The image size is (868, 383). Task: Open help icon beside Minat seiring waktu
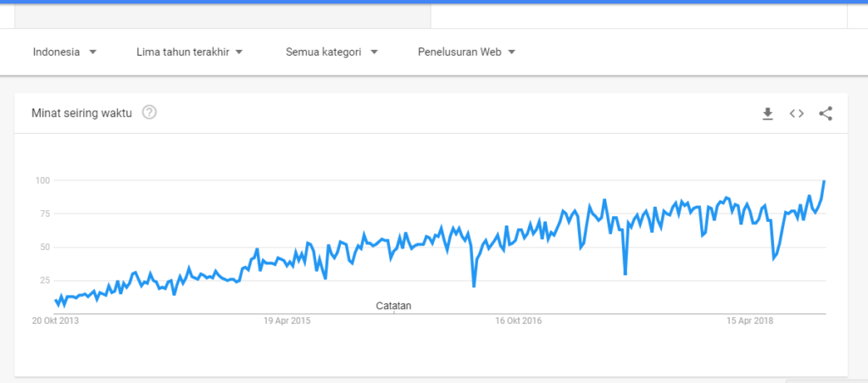pos(149,113)
